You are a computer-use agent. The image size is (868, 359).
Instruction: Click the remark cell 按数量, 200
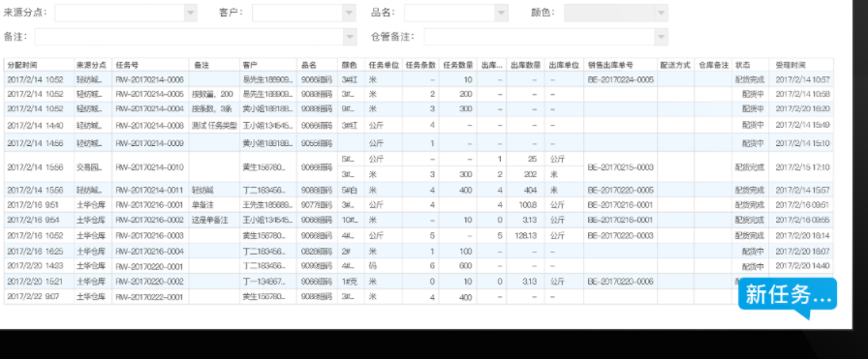(x=214, y=94)
